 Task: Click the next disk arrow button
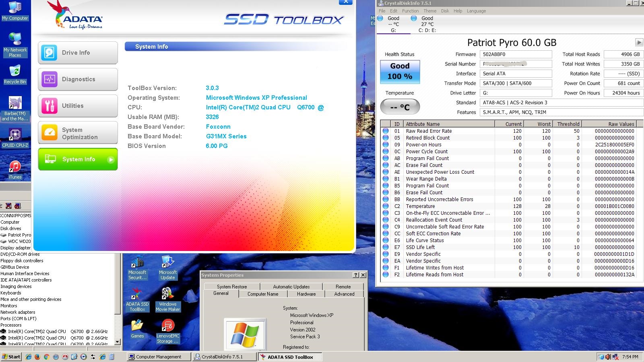coord(639,42)
